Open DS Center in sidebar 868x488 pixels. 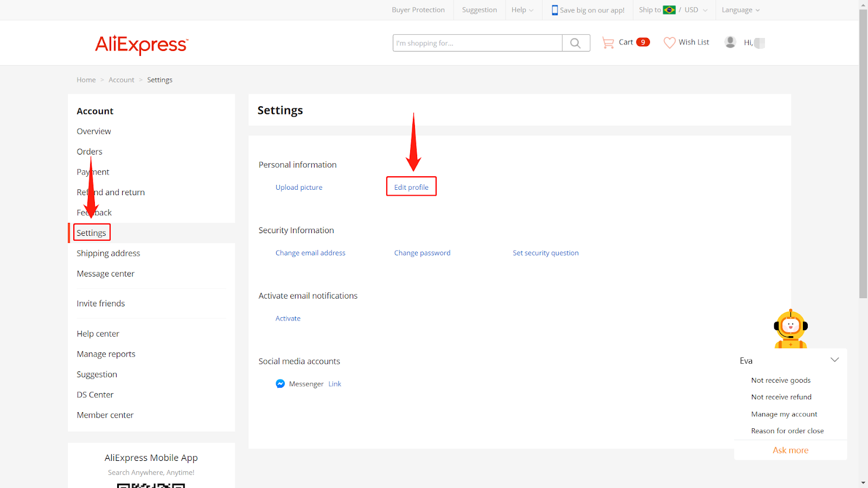pyautogui.click(x=95, y=395)
